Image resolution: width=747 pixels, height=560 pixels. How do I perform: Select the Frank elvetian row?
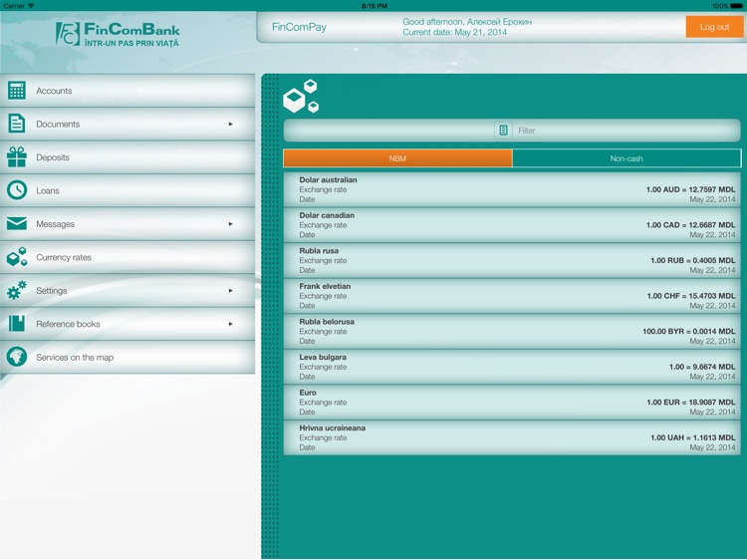click(512, 296)
